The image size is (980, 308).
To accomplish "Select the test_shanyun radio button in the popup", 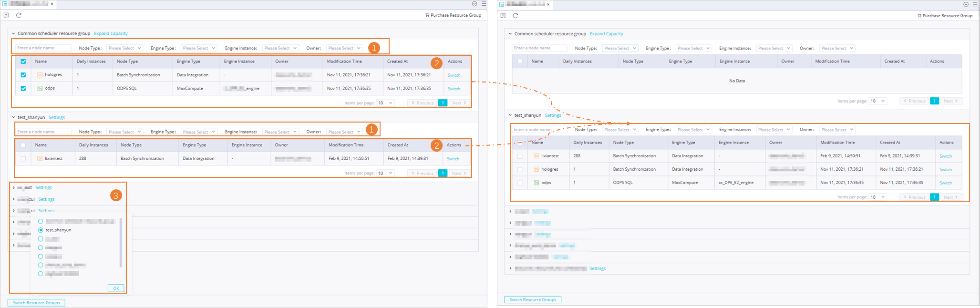I will [x=41, y=230].
